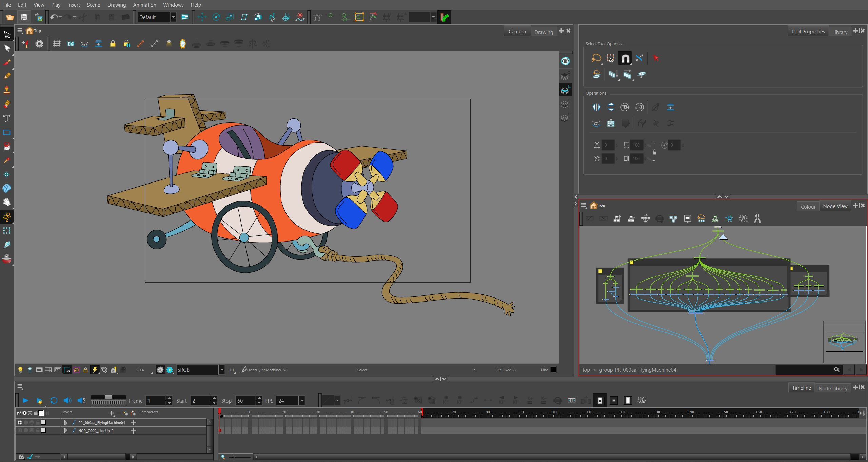868x462 pixels.
Task: Toggle the light table bulb icon
Action: point(20,370)
